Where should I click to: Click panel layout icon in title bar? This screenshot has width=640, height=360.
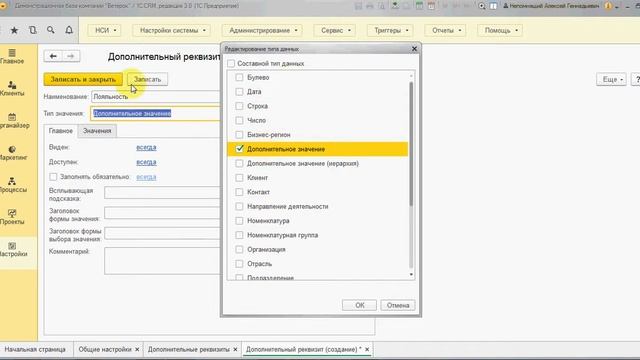click(x=493, y=6)
